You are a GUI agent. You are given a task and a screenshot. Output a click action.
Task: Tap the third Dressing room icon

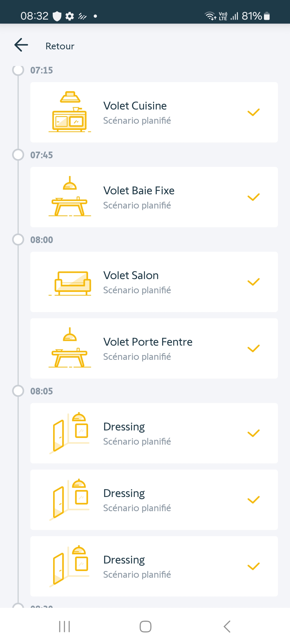click(x=70, y=566)
